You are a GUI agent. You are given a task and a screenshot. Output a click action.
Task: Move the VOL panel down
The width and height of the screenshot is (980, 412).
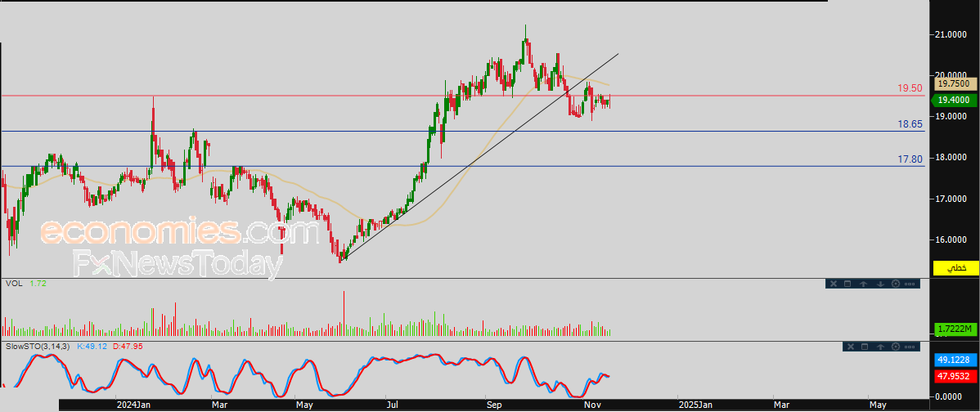click(x=880, y=284)
